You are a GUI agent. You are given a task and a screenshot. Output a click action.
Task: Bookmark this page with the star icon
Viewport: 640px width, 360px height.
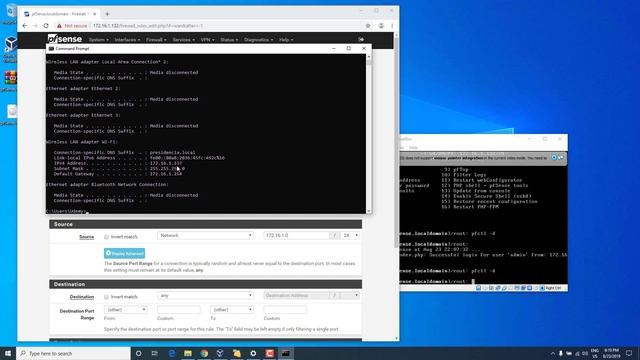tap(368, 26)
